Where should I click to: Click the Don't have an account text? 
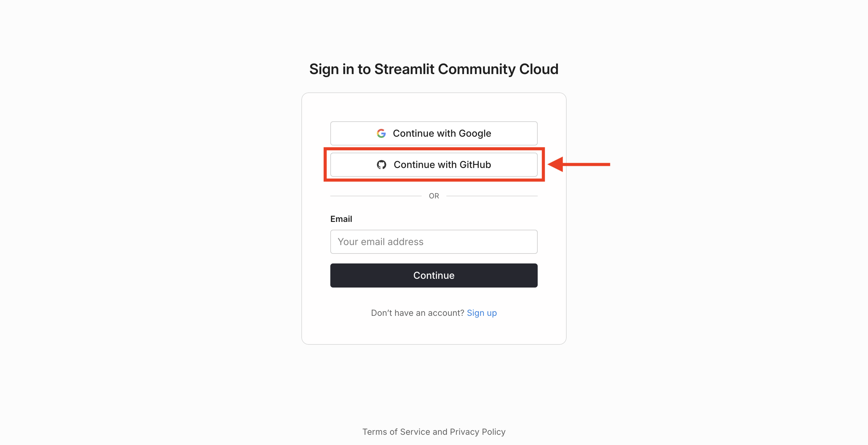(x=417, y=313)
